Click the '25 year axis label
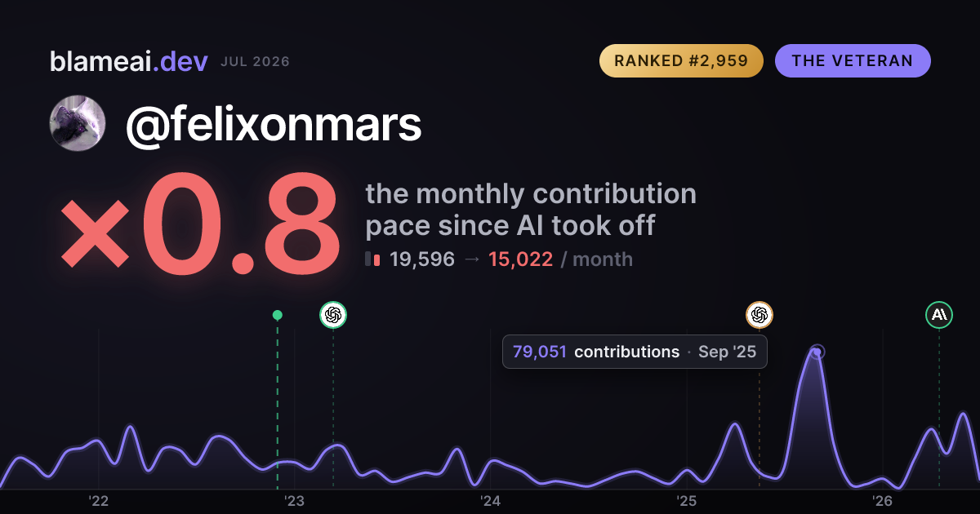The width and height of the screenshot is (980, 514). (686, 501)
